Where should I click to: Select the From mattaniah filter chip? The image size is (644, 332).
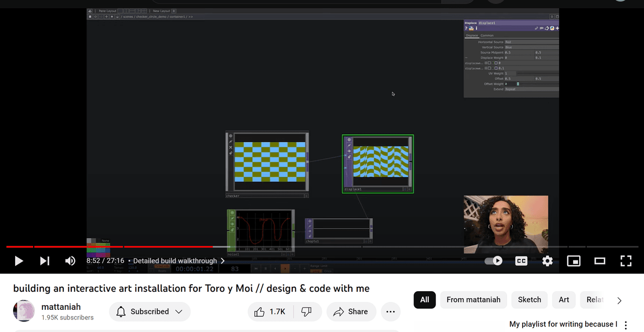473,300
